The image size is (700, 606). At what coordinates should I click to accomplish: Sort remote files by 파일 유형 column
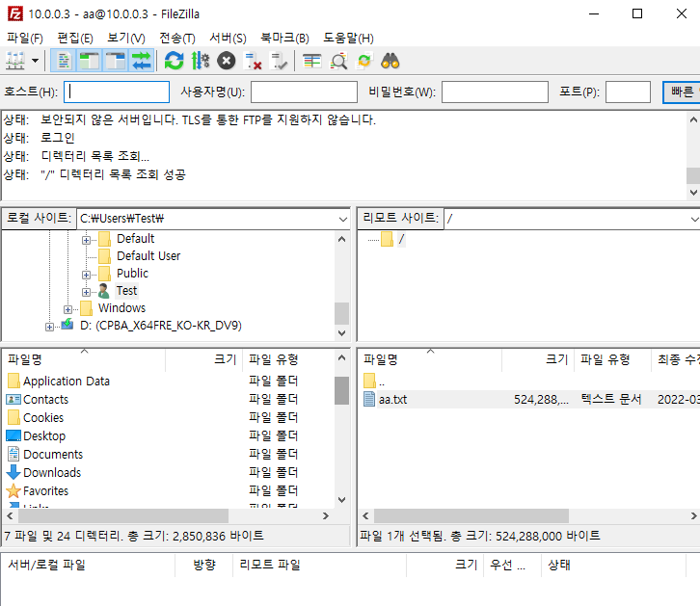[x=612, y=359]
